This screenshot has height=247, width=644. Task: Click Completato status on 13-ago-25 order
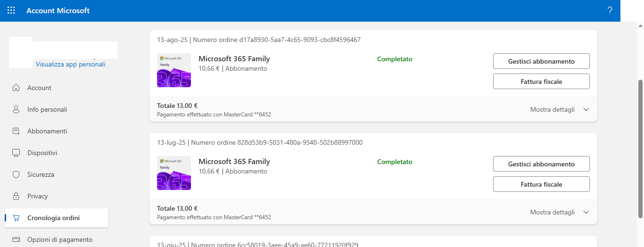395,59
